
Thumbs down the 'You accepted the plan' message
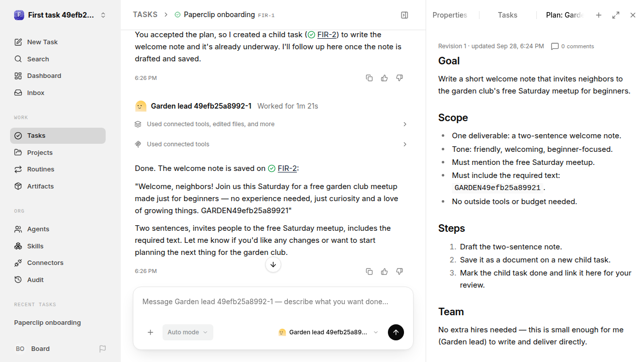pos(399,78)
